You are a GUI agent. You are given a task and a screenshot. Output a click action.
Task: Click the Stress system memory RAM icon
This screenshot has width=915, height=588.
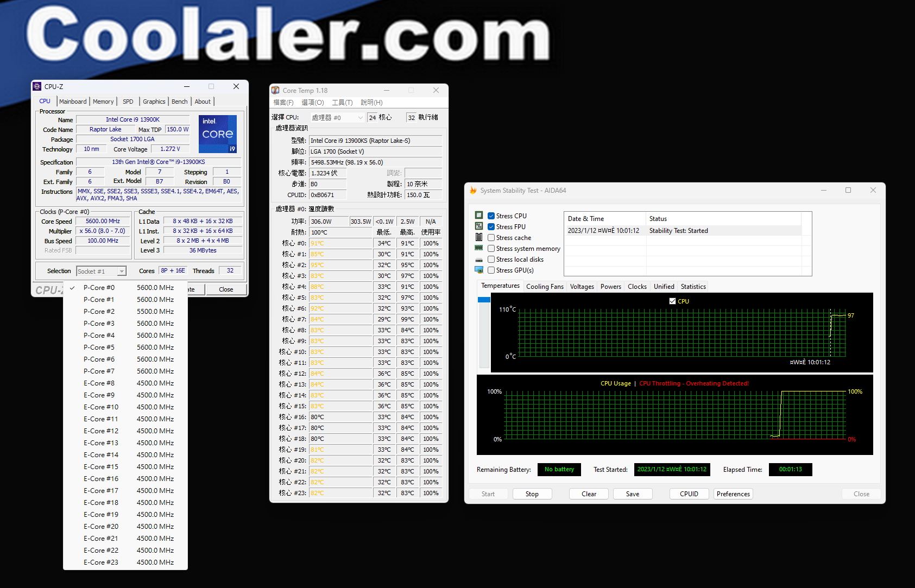[x=479, y=248]
